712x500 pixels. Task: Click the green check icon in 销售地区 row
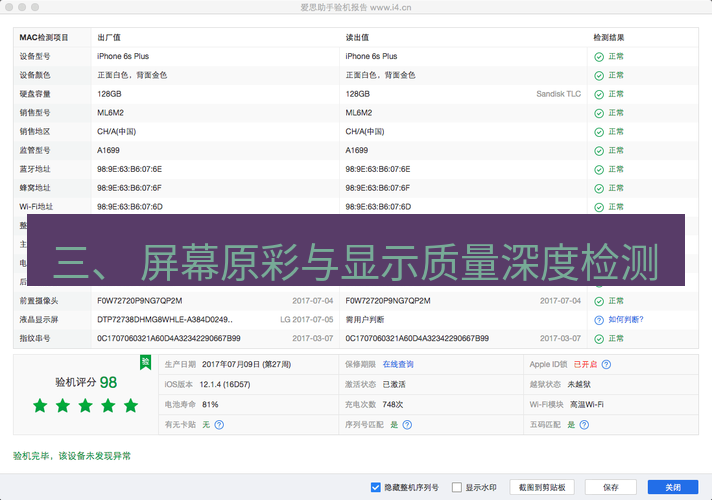point(599,132)
